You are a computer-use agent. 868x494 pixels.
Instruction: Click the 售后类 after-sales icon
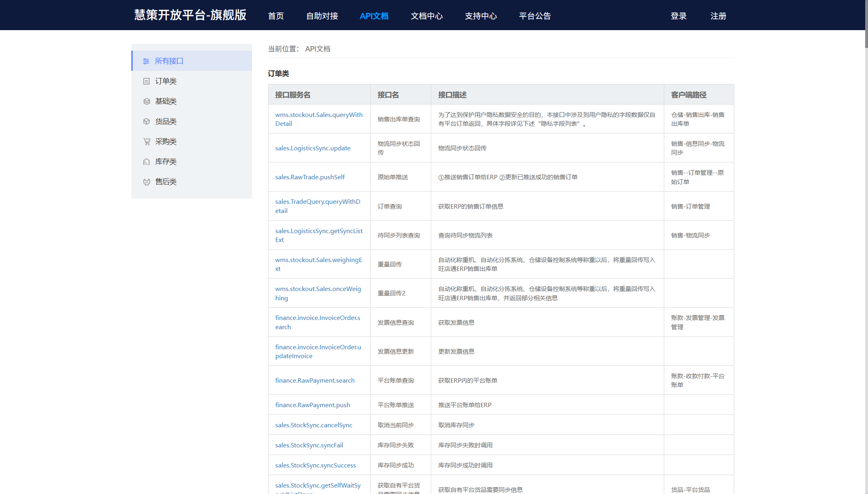146,182
